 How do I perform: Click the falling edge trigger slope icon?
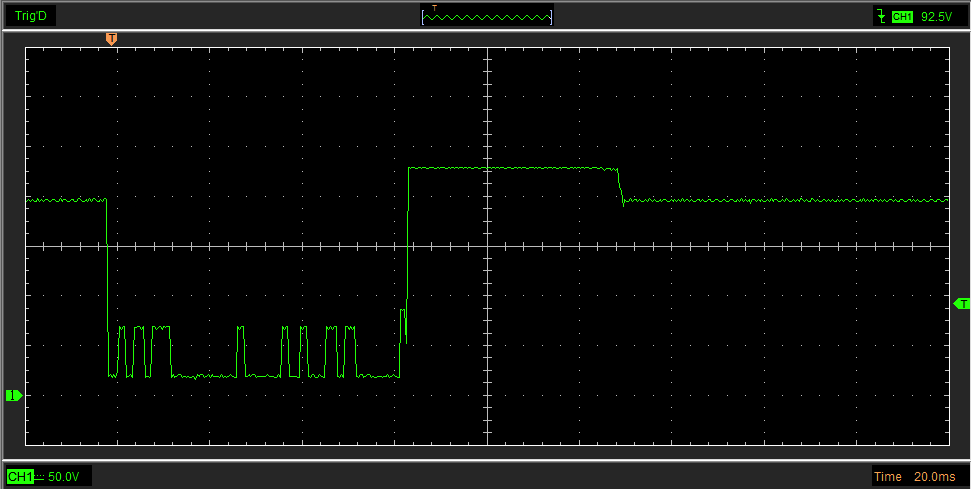pos(882,17)
